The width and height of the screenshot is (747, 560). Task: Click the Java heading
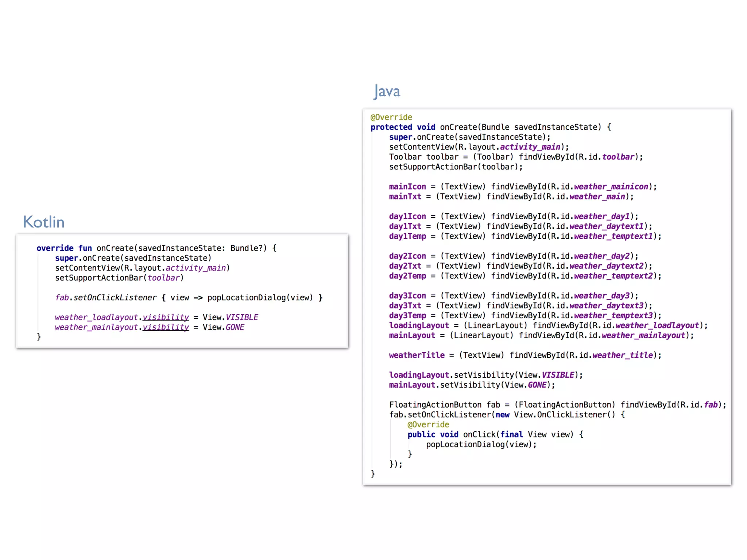tap(387, 91)
